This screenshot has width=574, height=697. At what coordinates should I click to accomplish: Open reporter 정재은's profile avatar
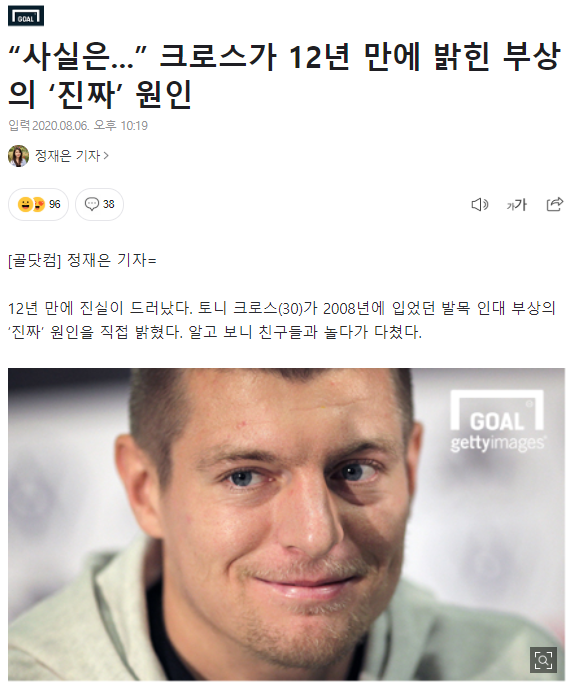19,156
